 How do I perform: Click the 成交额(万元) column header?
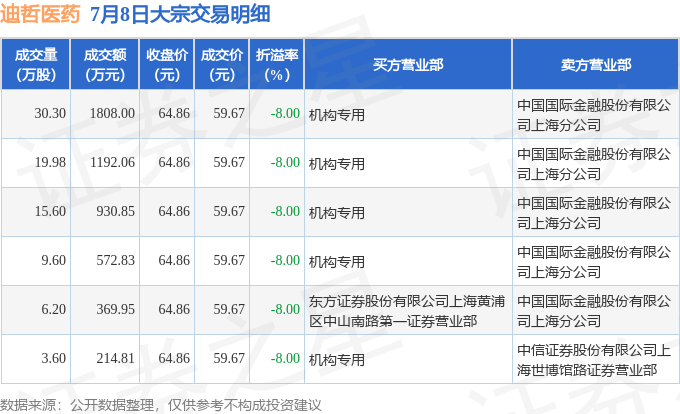(x=105, y=65)
